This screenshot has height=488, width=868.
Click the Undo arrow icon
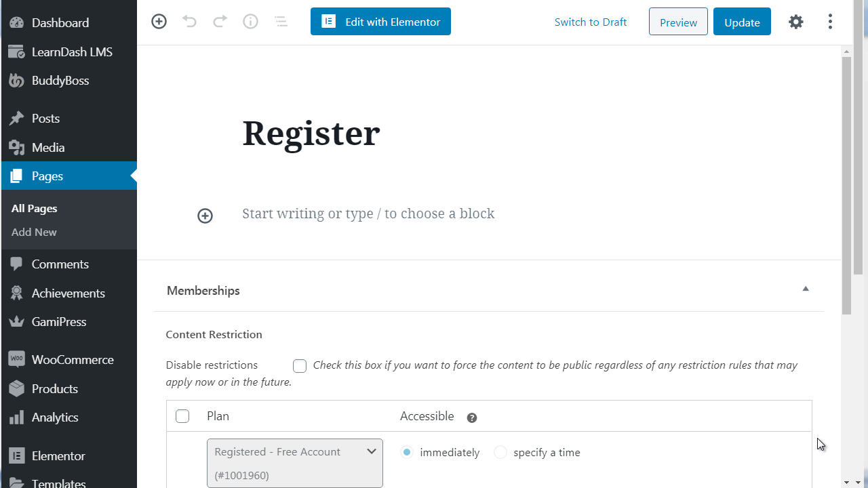[189, 22]
